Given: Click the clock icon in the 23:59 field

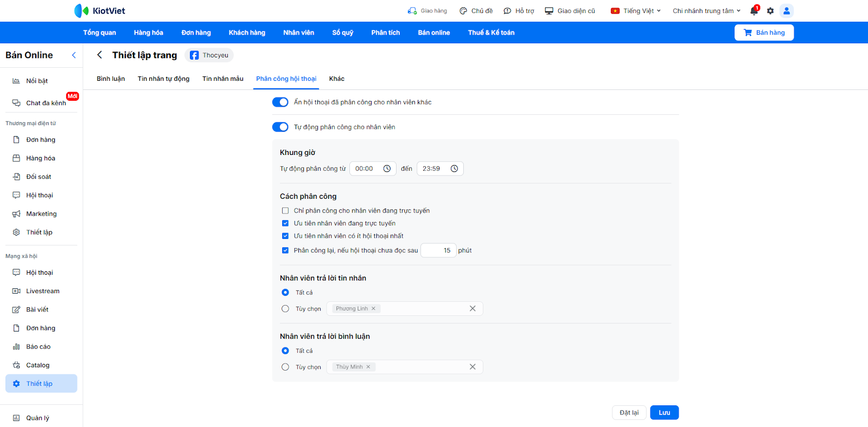Looking at the screenshot, I should click(x=454, y=169).
